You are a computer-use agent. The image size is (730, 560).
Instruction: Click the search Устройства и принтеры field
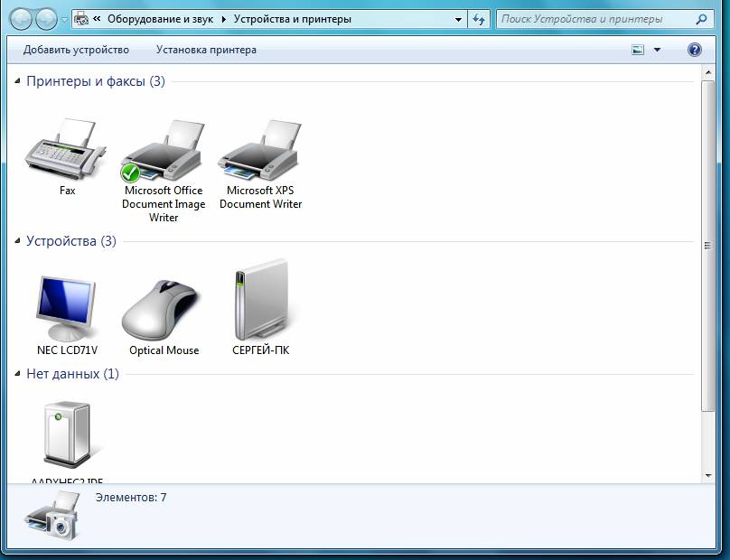pyautogui.click(x=592, y=18)
